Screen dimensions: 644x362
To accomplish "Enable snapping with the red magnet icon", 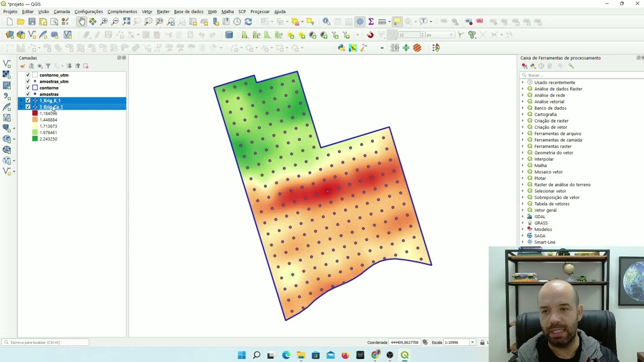I will (370, 35).
